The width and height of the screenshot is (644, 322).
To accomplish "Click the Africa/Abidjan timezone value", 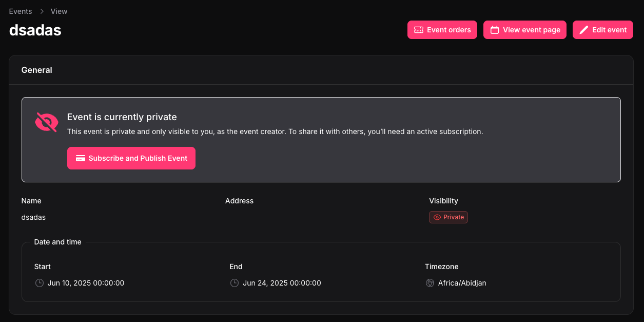I will pos(462,283).
